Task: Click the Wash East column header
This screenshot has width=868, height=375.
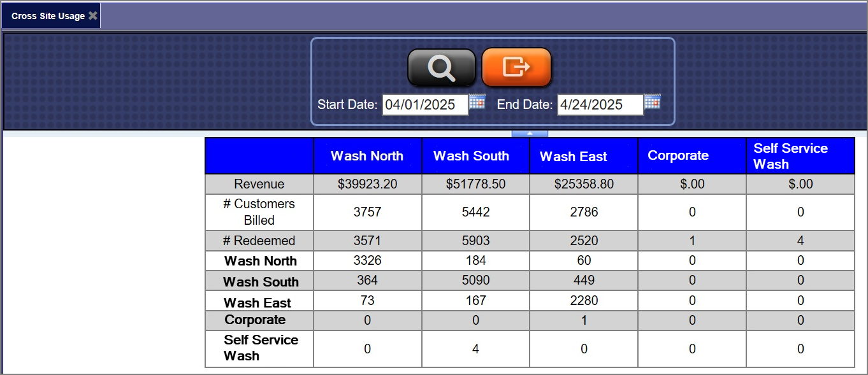Action: tap(574, 157)
